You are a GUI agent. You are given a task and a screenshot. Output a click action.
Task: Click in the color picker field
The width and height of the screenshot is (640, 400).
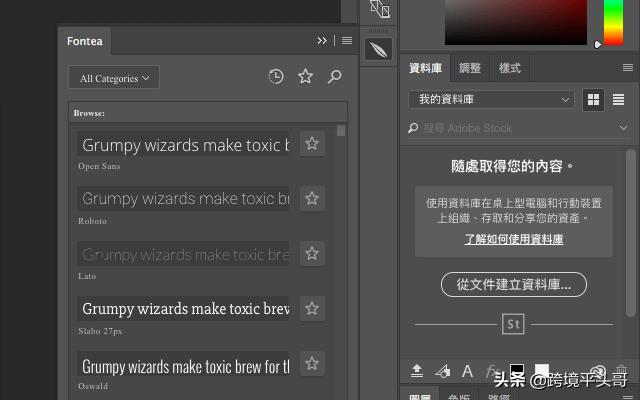516,22
